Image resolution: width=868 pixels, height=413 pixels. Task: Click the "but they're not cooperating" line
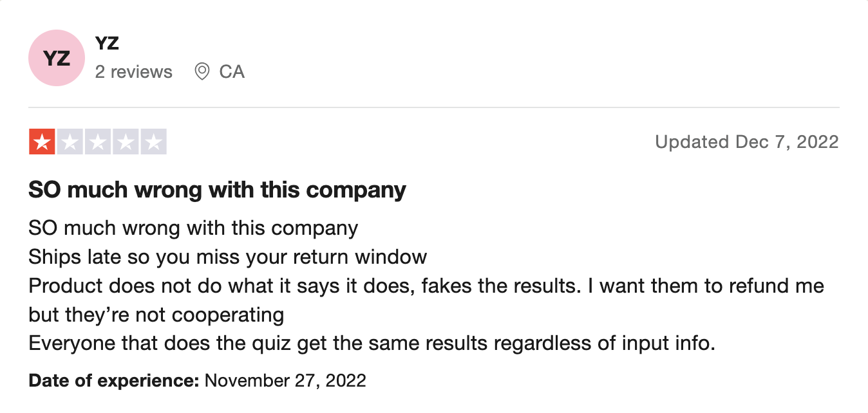(x=156, y=315)
